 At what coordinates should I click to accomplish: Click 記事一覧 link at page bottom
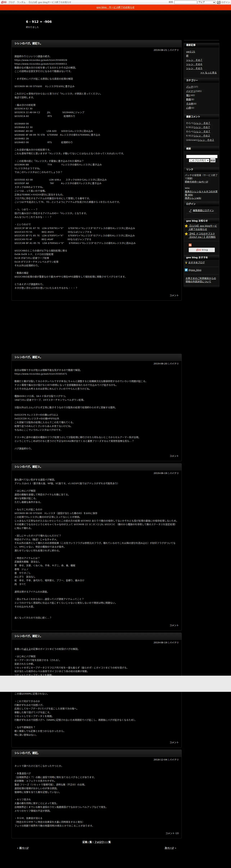[87, 842]
